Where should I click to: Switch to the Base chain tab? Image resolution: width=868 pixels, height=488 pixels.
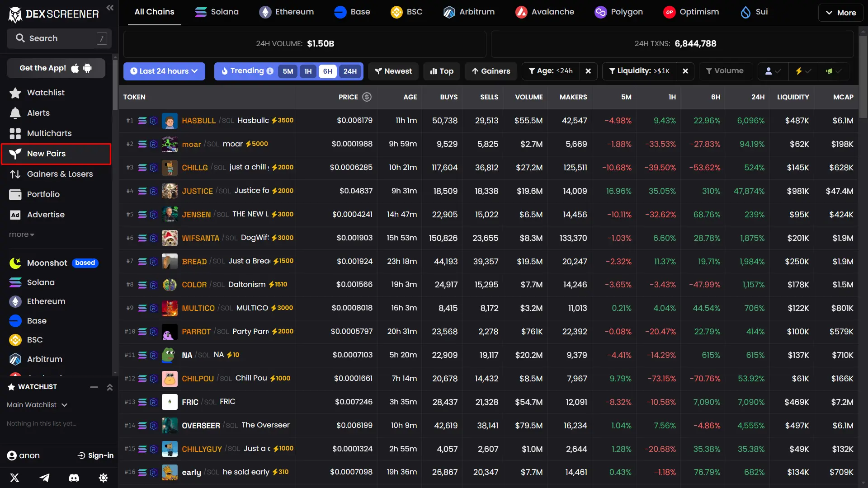(x=352, y=12)
